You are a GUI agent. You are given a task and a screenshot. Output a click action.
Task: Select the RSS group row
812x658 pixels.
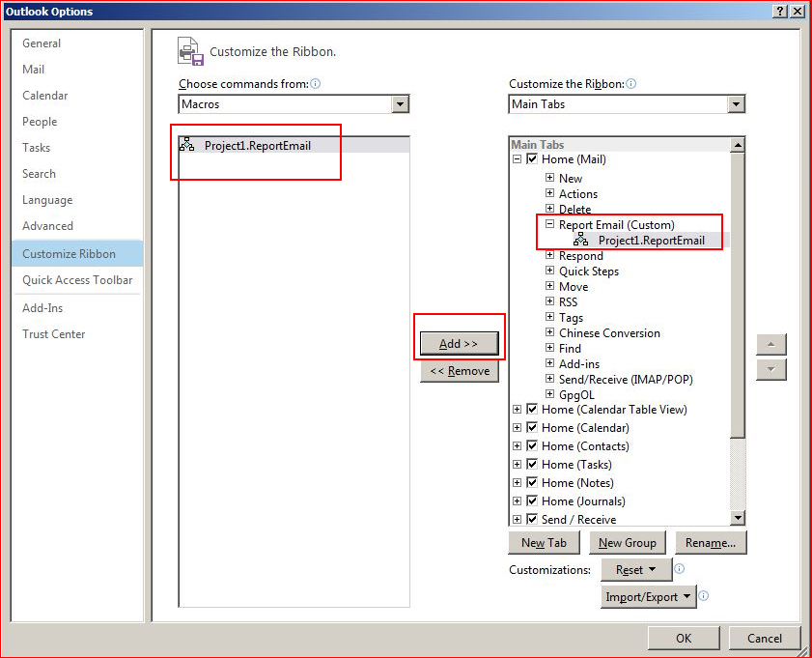tap(568, 301)
